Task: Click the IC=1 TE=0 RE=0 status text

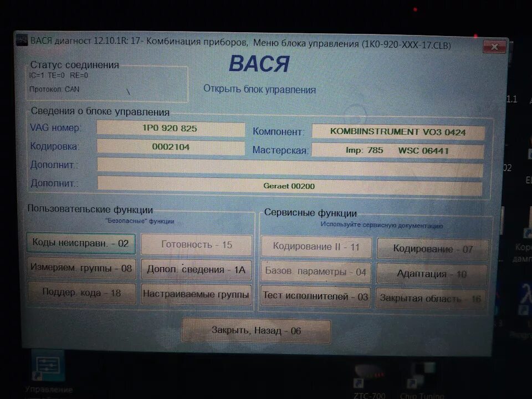Action: [x=59, y=75]
